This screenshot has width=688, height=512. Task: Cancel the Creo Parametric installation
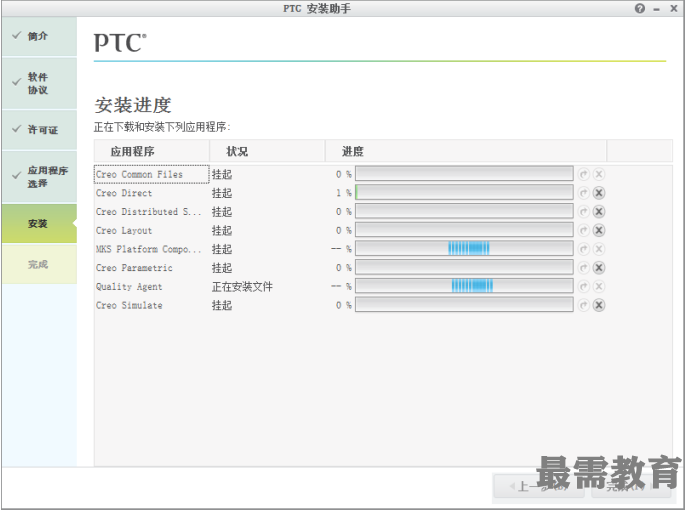click(598, 268)
